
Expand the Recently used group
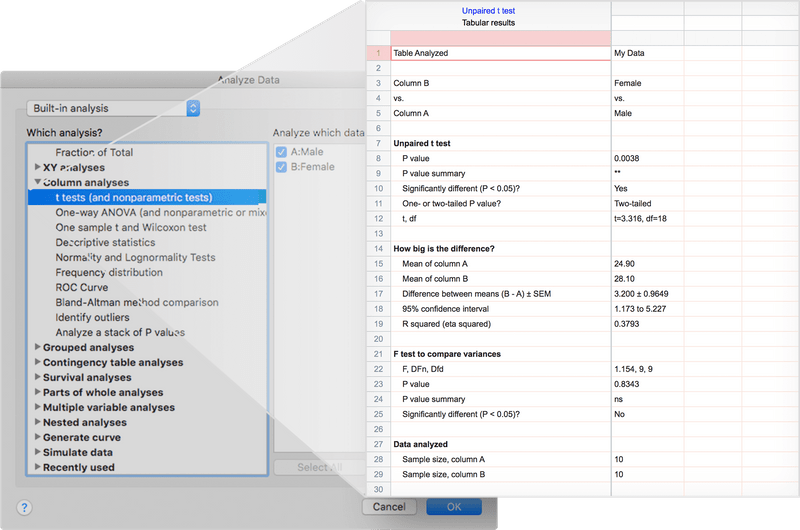pos(38,468)
